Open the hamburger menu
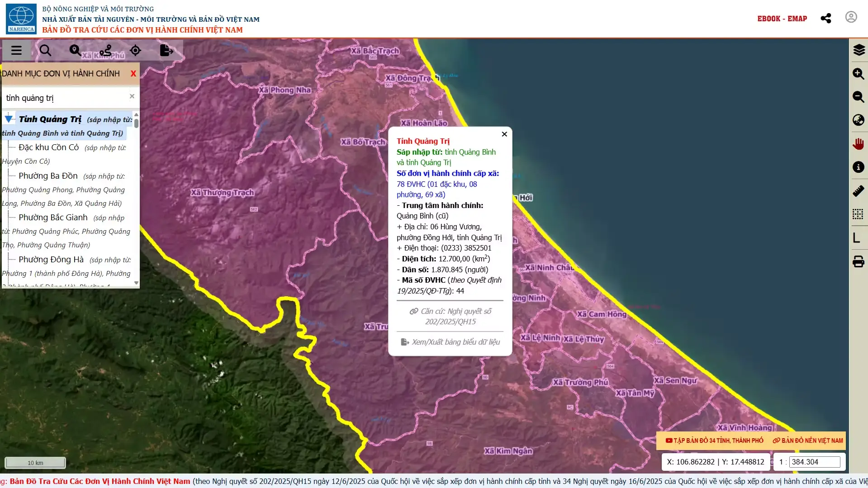Image resolution: width=868 pixels, height=488 pixels. tap(16, 50)
